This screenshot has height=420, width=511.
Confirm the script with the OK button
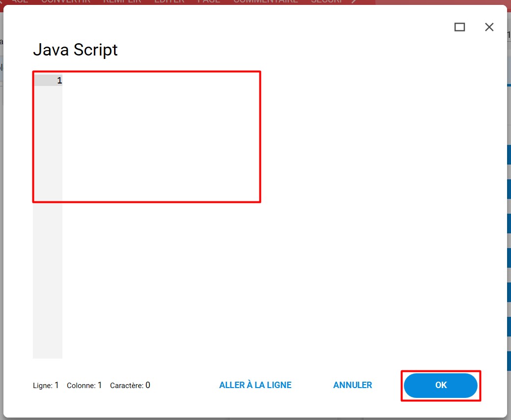441,386
